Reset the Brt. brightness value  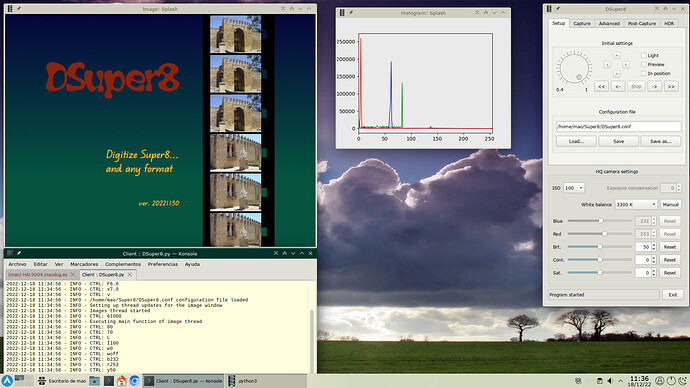pos(670,247)
